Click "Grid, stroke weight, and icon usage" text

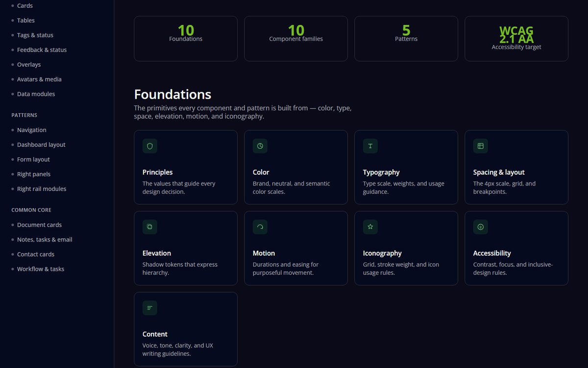[401, 268]
